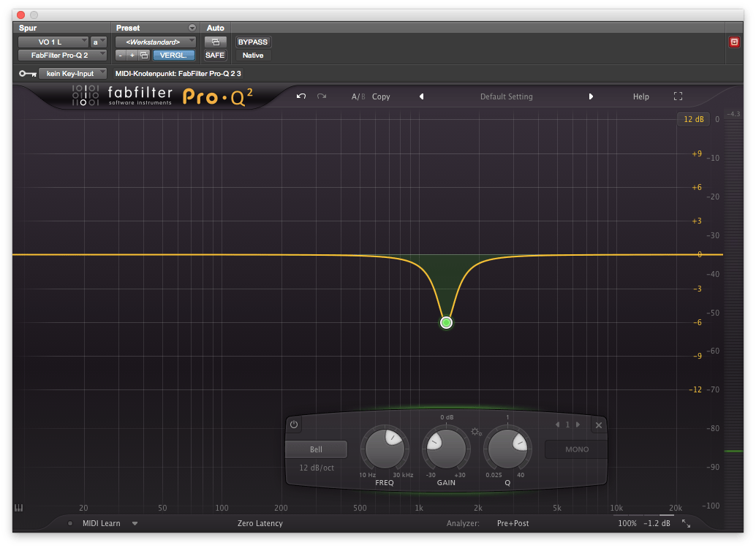The image size is (756, 548).
Task: Click the key input key icon
Action: (x=28, y=73)
